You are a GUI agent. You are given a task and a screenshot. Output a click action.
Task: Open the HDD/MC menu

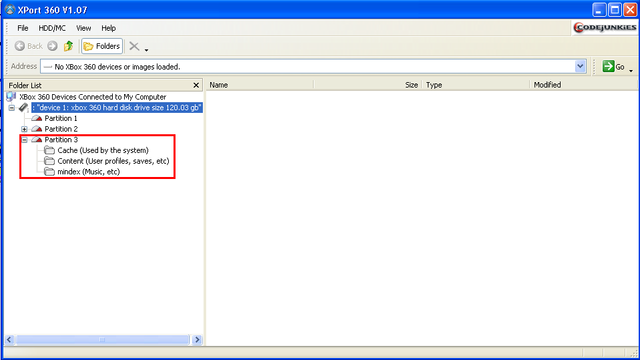[x=52, y=28]
